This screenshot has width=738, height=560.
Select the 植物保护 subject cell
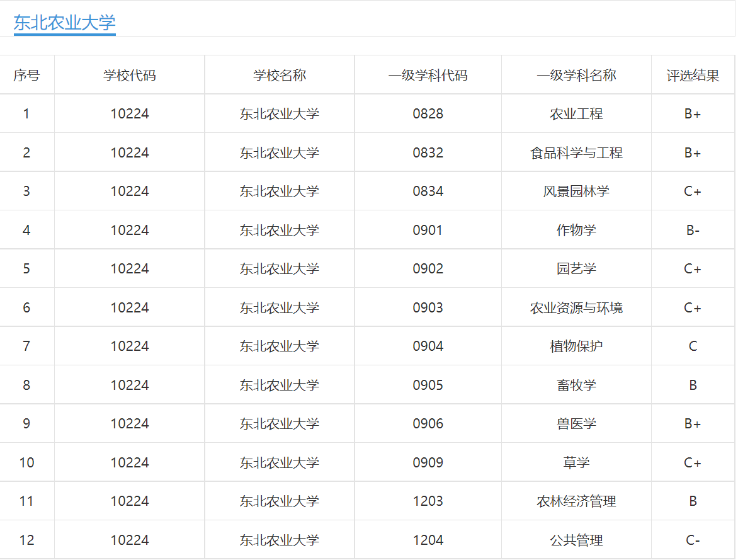click(x=577, y=346)
